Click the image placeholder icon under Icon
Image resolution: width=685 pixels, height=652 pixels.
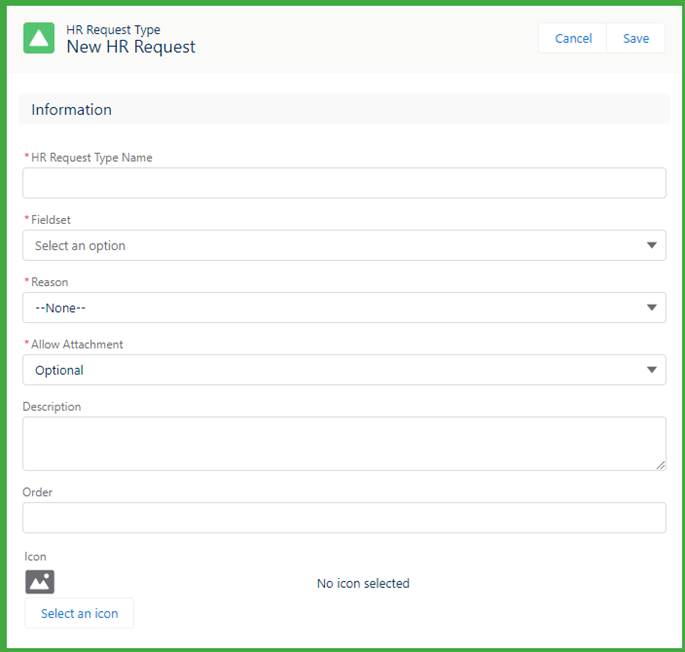coord(40,582)
